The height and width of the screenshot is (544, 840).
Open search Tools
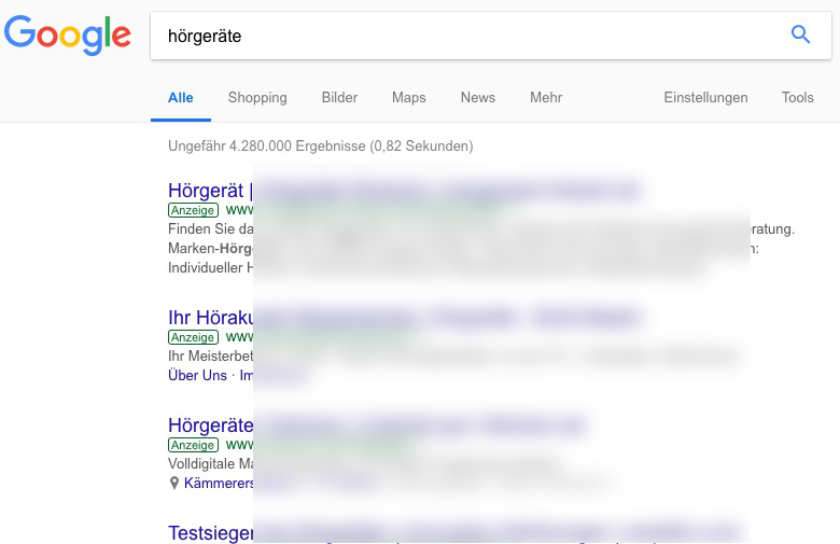coord(797,98)
